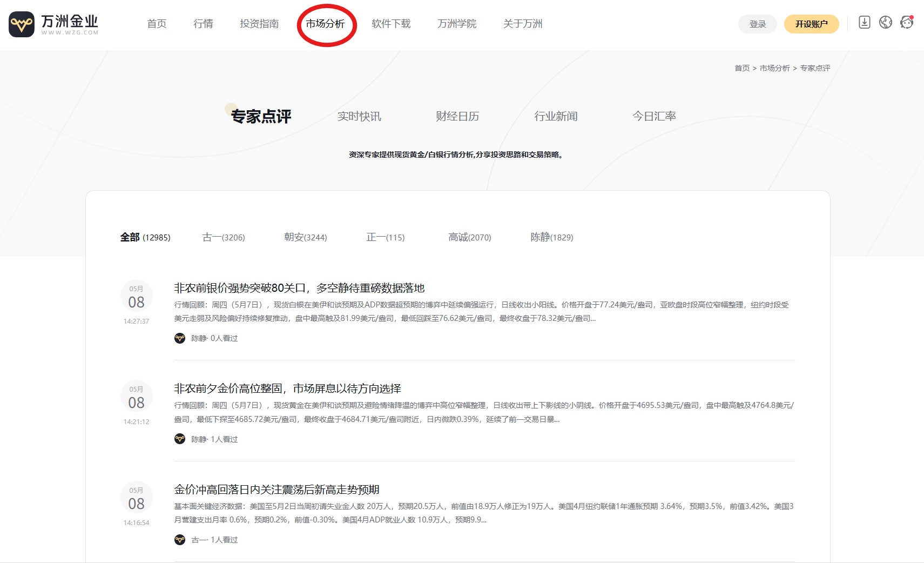Switch to the 行业新闻 tab

(x=556, y=116)
